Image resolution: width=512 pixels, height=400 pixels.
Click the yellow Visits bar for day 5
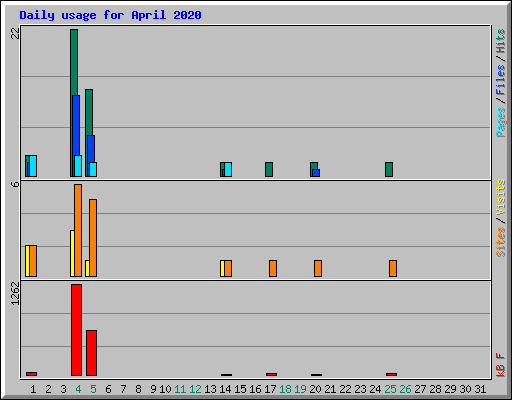[87, 268]
